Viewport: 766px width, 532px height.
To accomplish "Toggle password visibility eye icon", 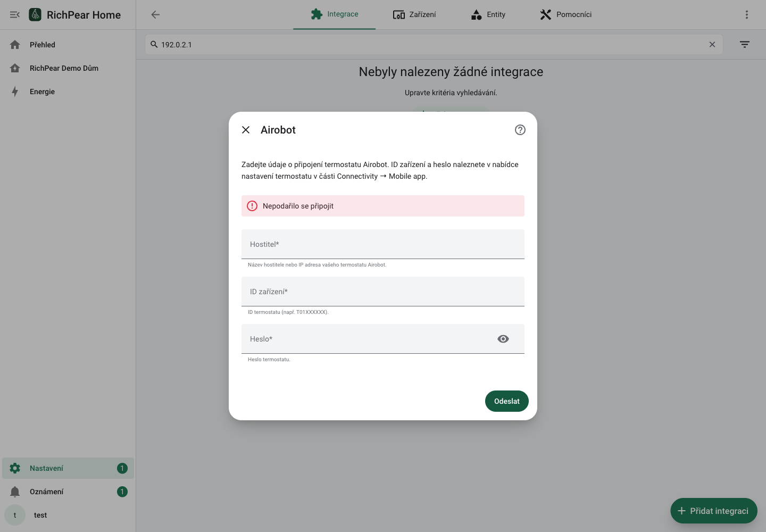I will coord(503,339).
